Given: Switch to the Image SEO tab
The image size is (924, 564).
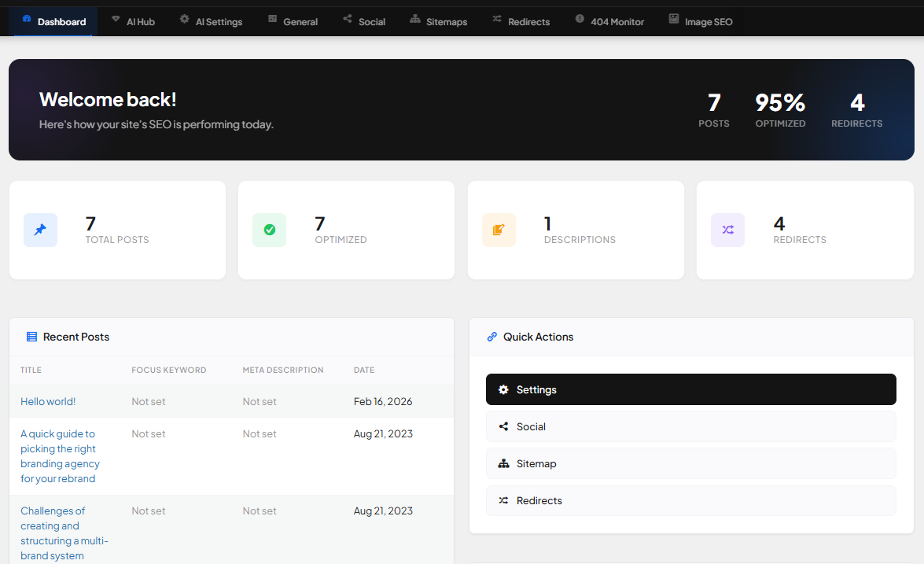Looking at the screenshot, I should pos(701,21).
